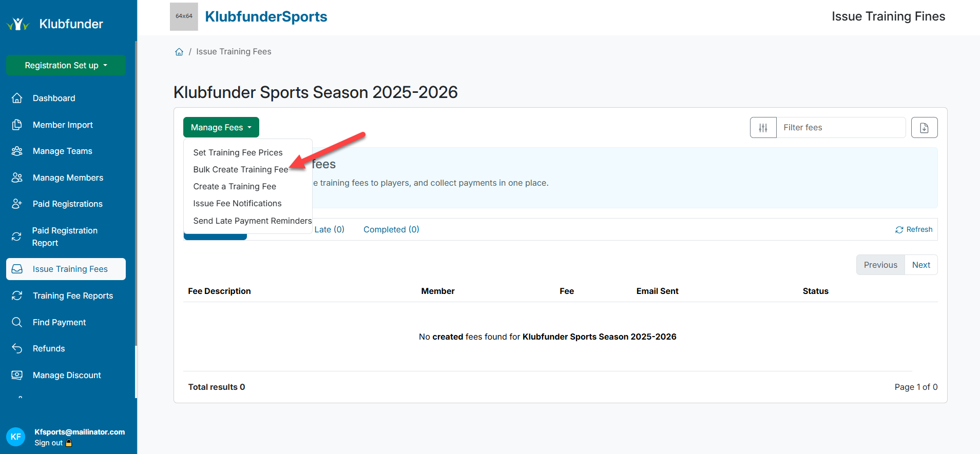Collapse the Manage Fees dropdown

point(221,127)
